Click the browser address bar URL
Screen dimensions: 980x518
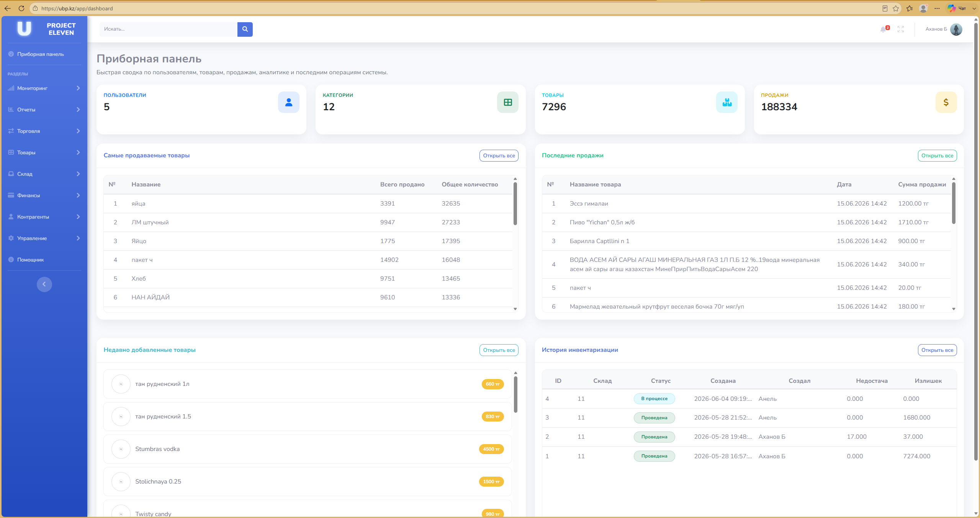click(77, 8)
